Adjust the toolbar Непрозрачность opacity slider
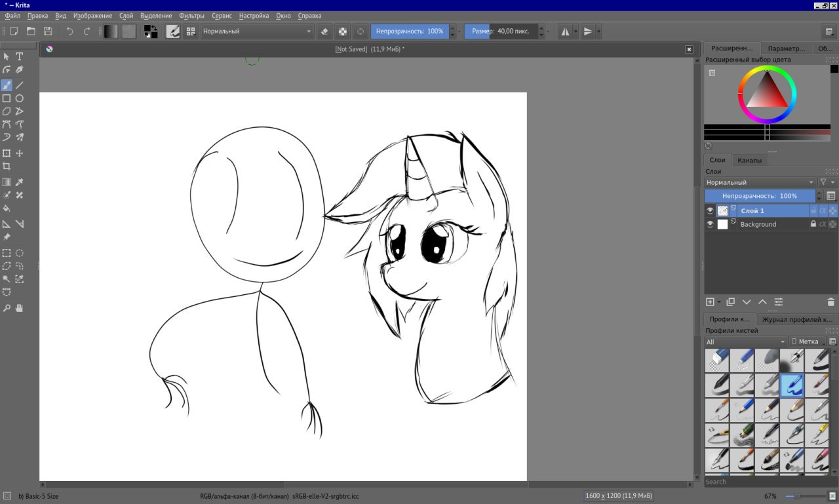This screenshot has height=504, width=839. 410,31
